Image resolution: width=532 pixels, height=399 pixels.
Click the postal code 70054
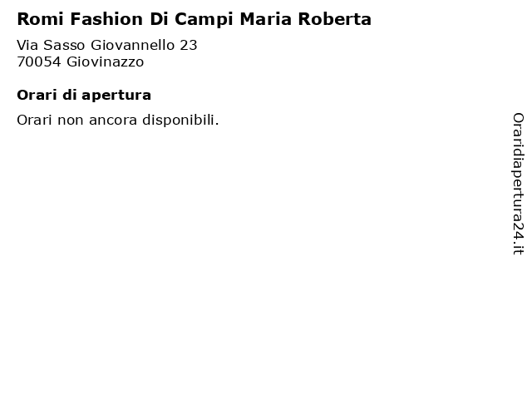(39, 62)
